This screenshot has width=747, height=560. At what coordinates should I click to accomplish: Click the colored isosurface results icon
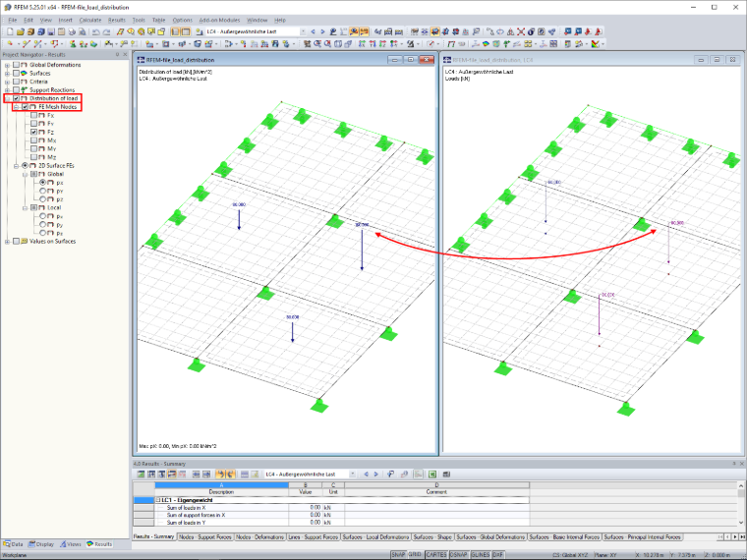486,44
